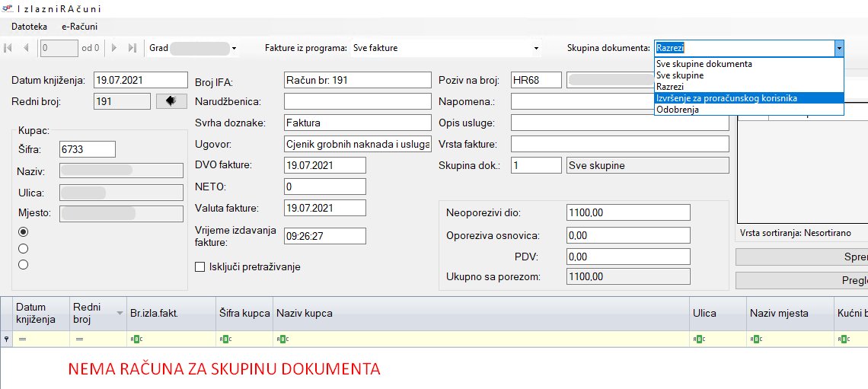Go to the next record arrow
The image size is (868, 389).
[x=114, y=48]
